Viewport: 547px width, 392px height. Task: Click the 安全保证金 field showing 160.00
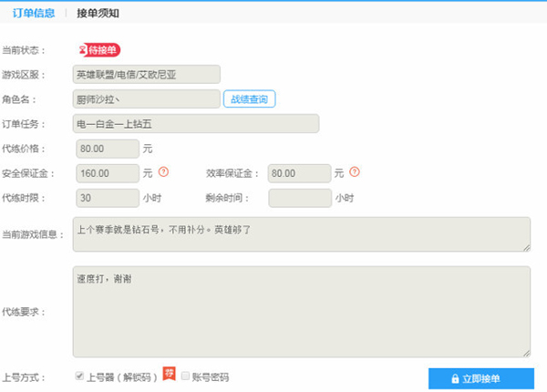[106, 172]
